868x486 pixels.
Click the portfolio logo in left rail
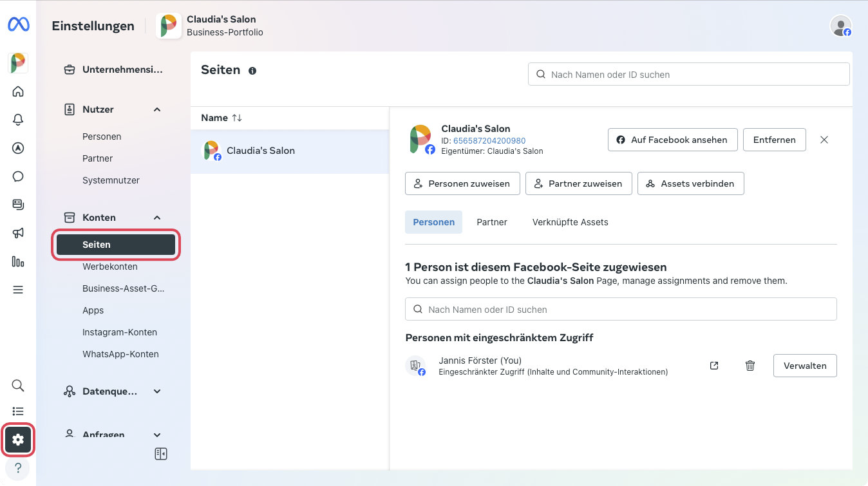(18, 63)
